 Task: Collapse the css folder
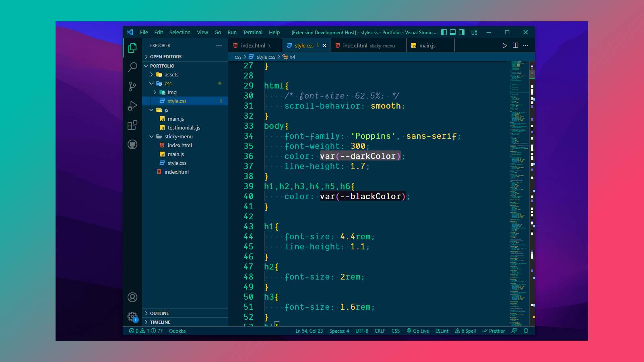click(185, 83)
